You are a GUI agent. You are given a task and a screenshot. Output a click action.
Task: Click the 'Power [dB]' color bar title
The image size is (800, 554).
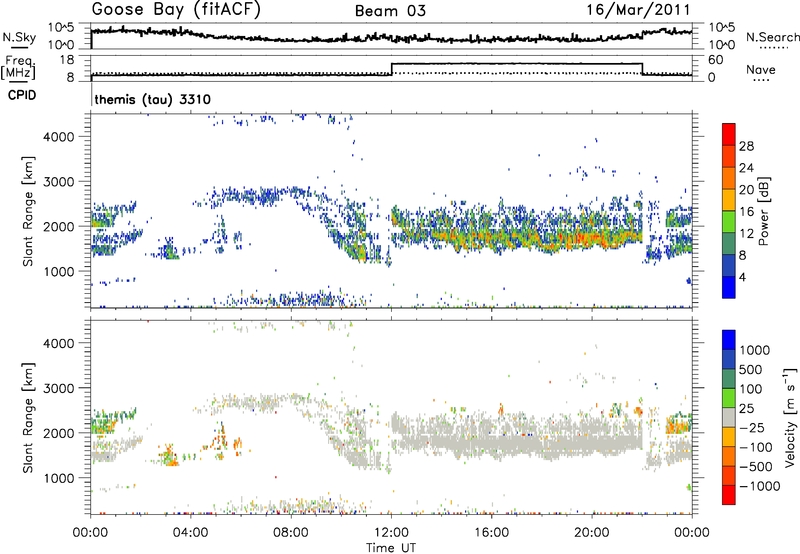click(764, 211)
